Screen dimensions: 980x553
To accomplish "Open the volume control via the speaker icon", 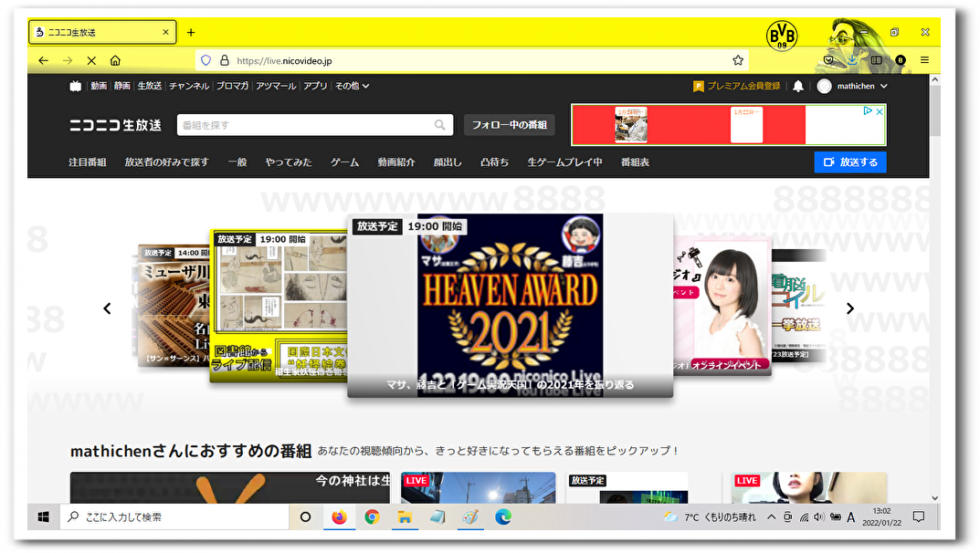I will click(x=818, y=517).
